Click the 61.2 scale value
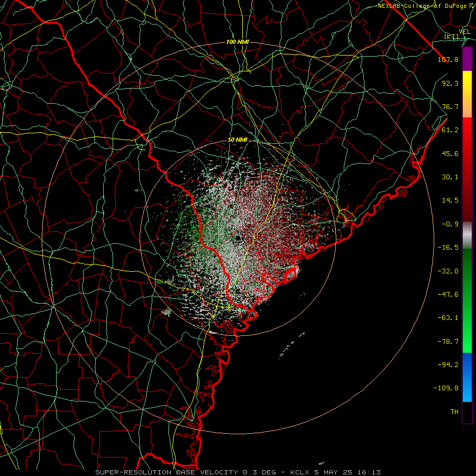Screen dimensions: 476x476 pos(450,130)
